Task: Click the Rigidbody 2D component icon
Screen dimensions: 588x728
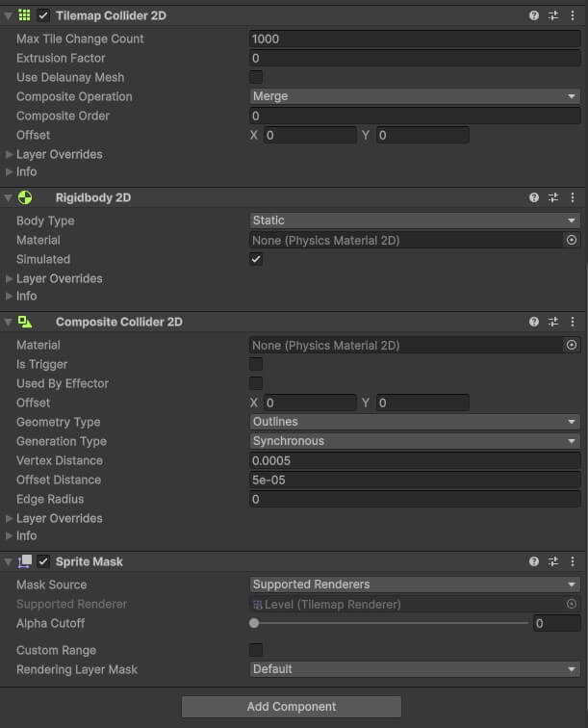Action: click(x=25, y=197)
